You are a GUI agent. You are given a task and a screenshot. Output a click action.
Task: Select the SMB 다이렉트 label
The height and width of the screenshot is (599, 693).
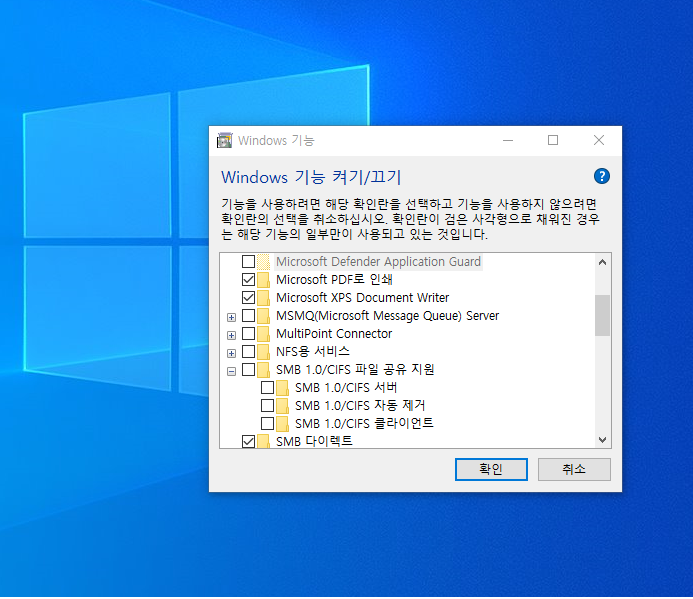(x=314, y=441)
